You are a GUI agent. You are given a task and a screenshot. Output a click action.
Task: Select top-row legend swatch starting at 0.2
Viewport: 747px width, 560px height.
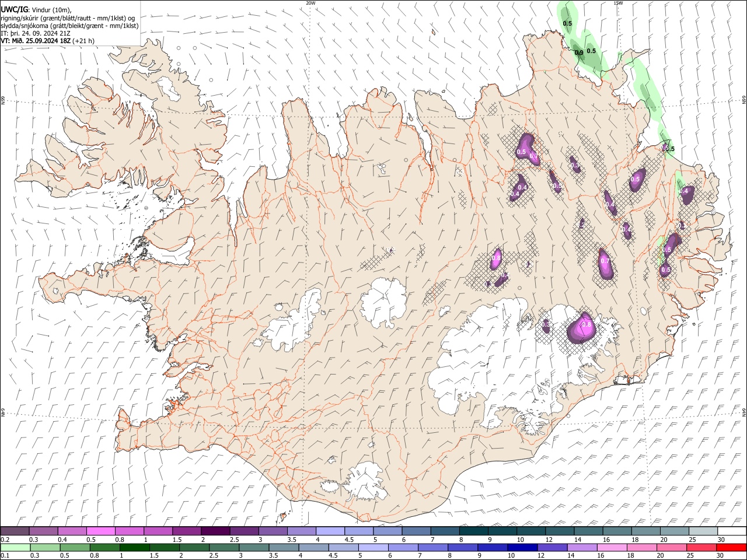(15, 531)
